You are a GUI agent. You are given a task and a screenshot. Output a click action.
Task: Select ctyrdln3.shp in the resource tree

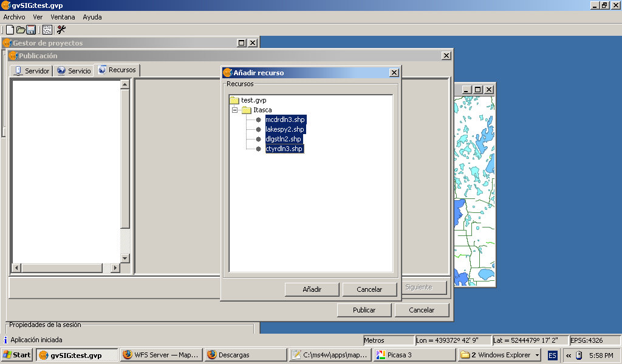284,149
